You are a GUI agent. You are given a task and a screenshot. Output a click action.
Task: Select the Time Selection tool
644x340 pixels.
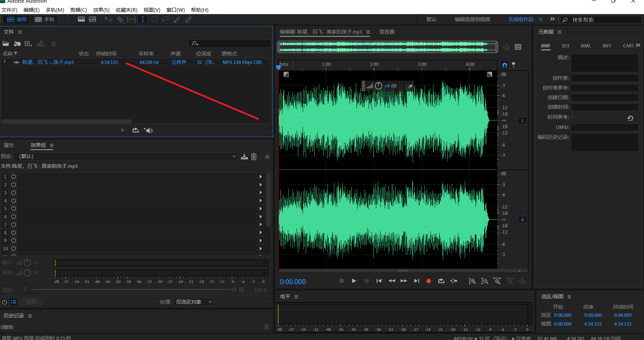pyautogui.click(x=143, y=19)
